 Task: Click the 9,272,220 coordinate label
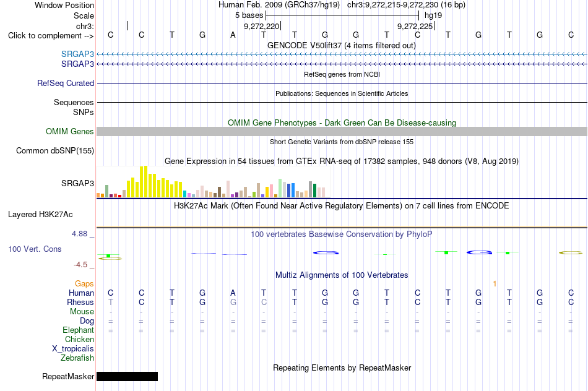point(261,26)
